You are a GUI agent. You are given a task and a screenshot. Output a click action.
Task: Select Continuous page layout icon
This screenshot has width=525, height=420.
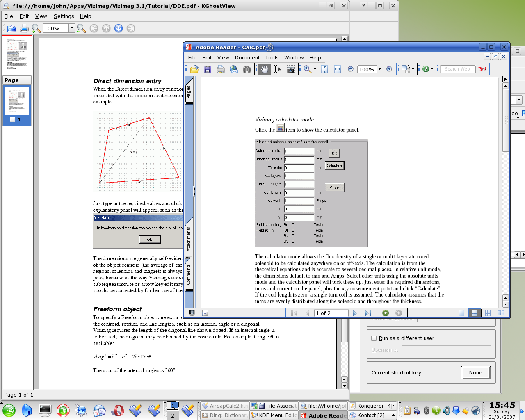(475, 313)
